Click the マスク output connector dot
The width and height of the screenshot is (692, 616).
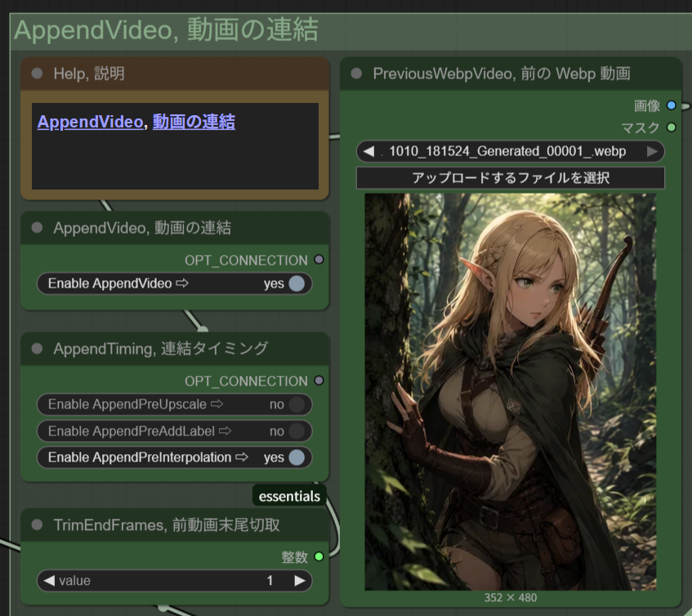coord(672,127)
